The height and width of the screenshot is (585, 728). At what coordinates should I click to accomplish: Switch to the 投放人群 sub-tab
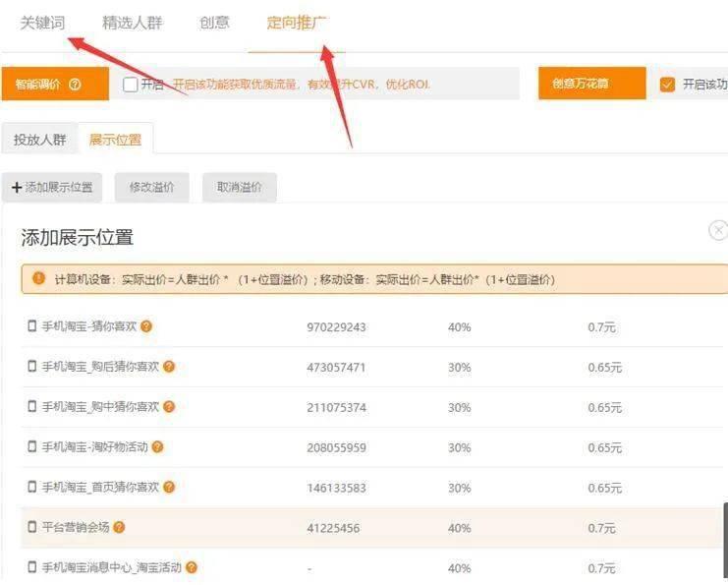click(x=40, y=140)
